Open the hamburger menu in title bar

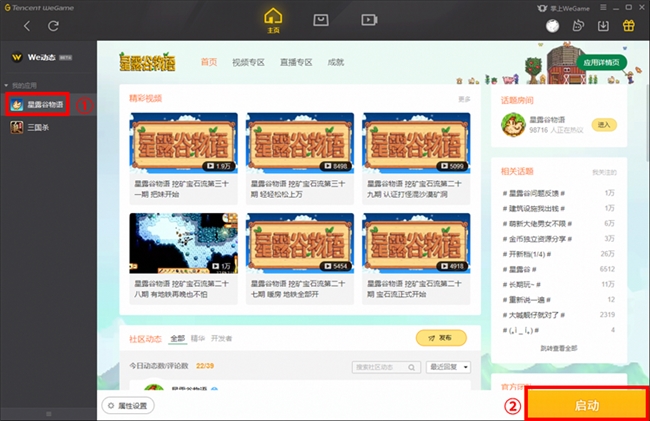pyautogui.click(x=603, y=7)
